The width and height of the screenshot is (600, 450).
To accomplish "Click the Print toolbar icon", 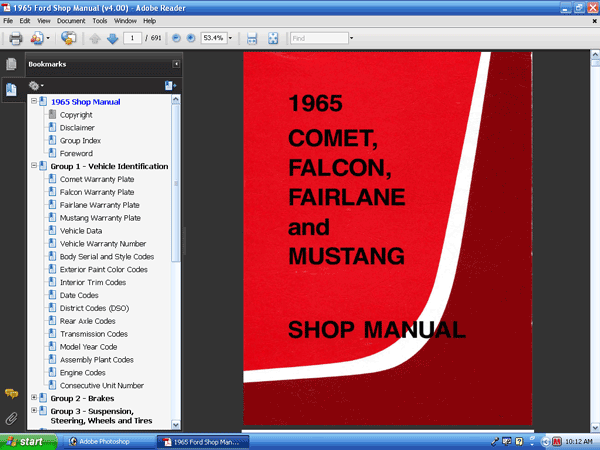I will [x=16, y=38].
